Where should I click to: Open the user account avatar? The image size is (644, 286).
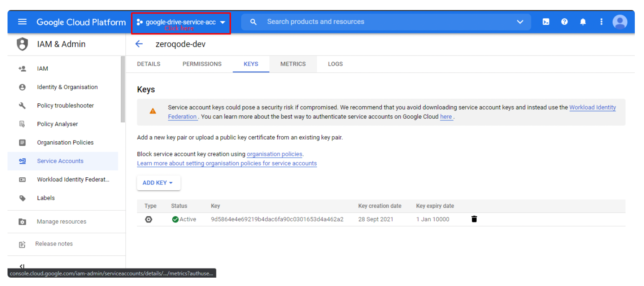(620, 22)
